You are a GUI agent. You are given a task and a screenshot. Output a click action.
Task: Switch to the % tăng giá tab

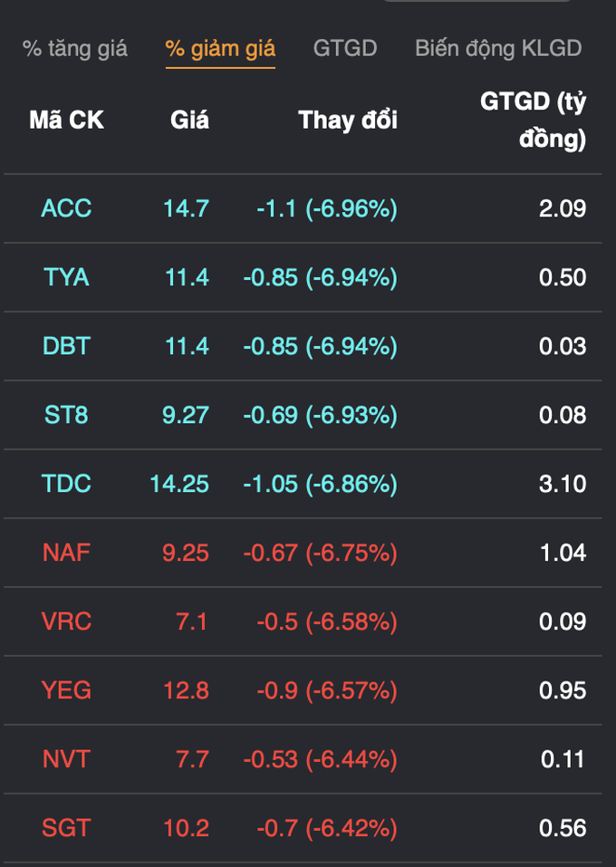(x=74, y=49)
